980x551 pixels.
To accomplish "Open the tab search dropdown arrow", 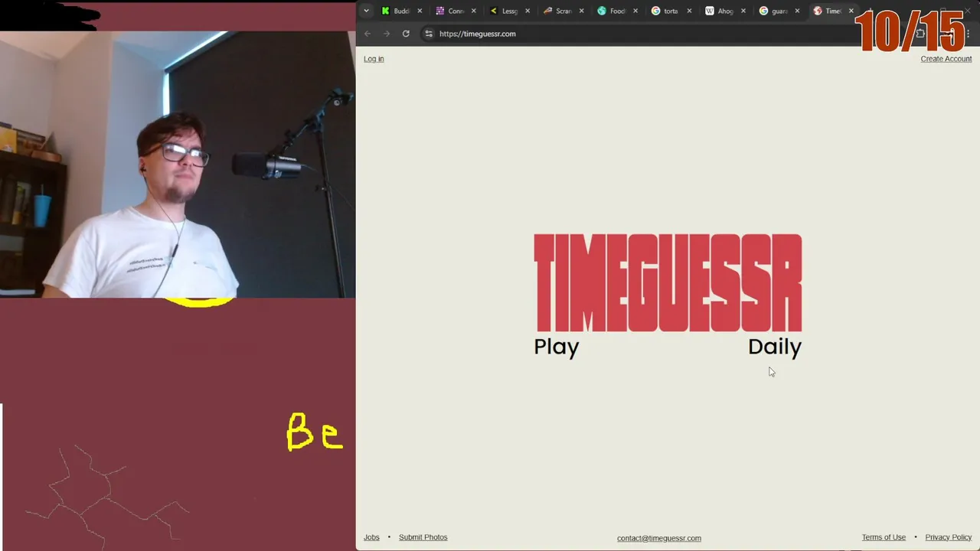I will (366, 11).
